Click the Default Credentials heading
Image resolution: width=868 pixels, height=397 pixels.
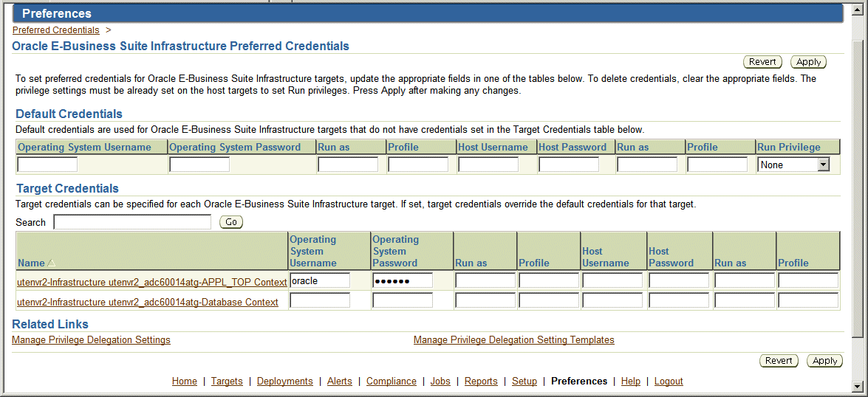[69, 114]
